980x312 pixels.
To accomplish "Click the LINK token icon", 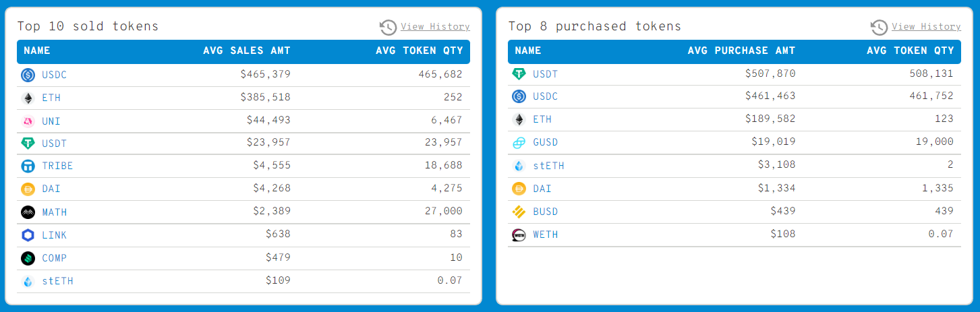I will point(28,235).
